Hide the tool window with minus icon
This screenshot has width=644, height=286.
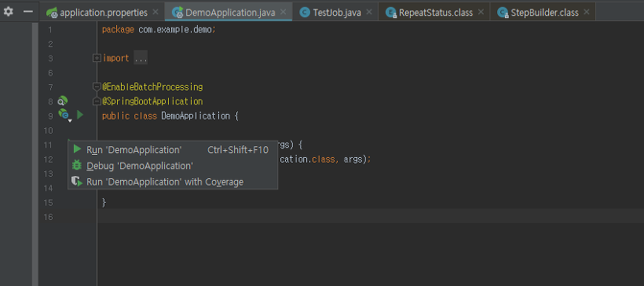coord(28,12)
